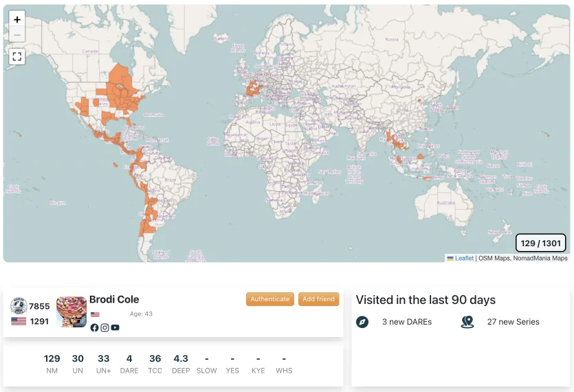Click the Add friend button
Image resolution: width=574 pixels, height=392 pixels.
pos(318,299)
